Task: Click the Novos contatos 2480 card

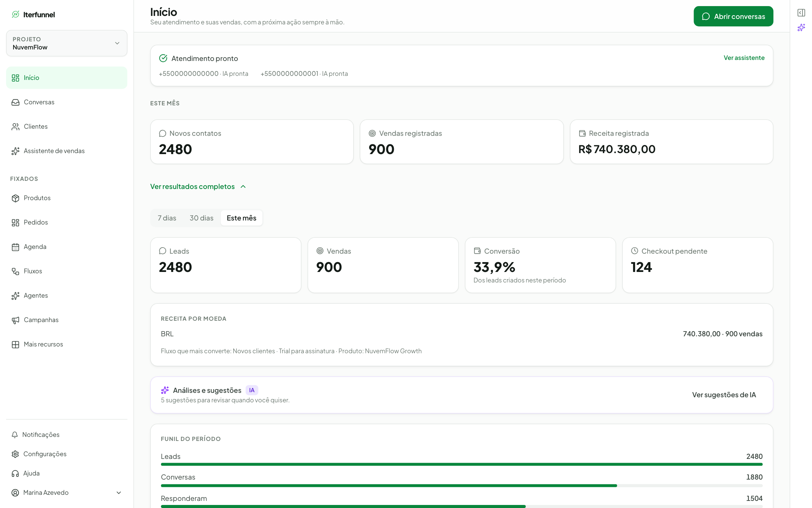Action: [x=252, y=142]
